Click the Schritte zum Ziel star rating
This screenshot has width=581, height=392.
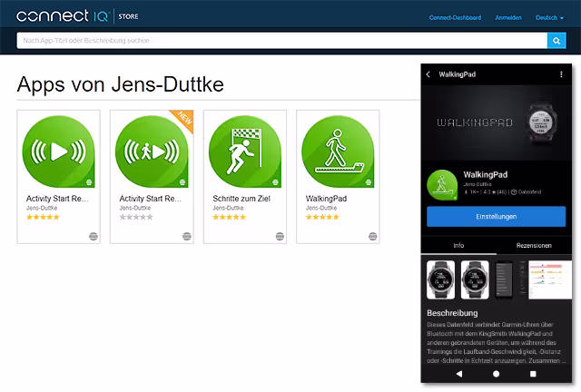point(229,218)
